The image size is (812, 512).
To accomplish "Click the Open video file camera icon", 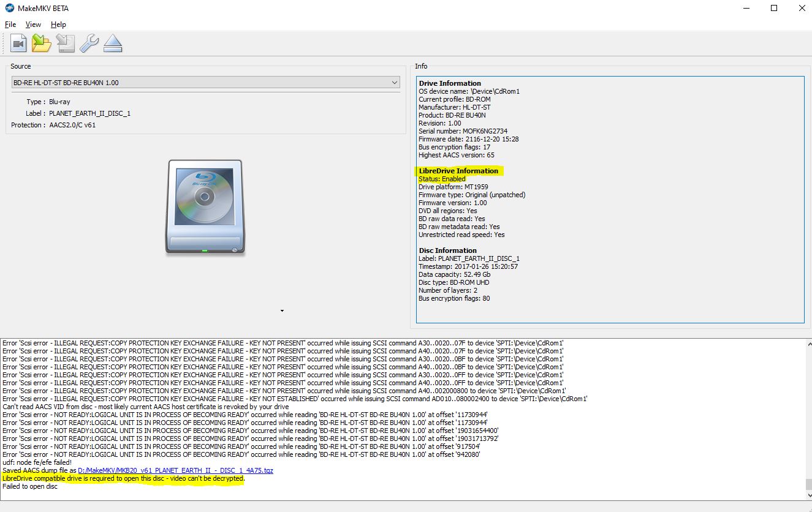I will pyautogui.click(x=19, y=43).
